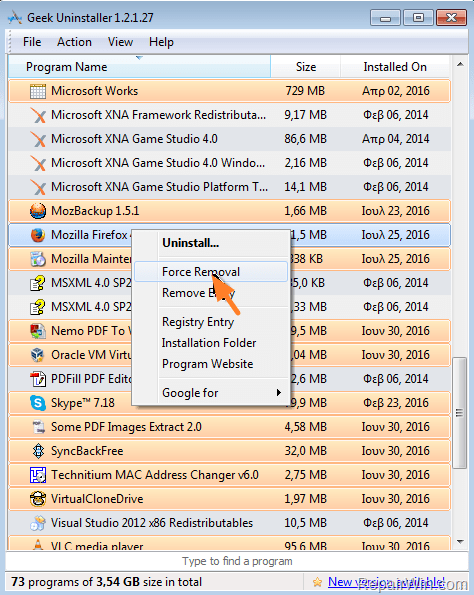474x595 pixels.
Task: Minimize the Geek Uninstaller window
Action: click(385, 17)
